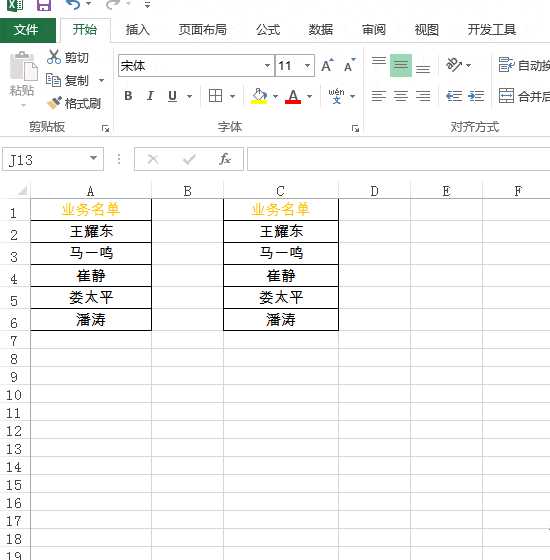
Task: Toggle right horizontal alignment
Action: click(423, 96)
